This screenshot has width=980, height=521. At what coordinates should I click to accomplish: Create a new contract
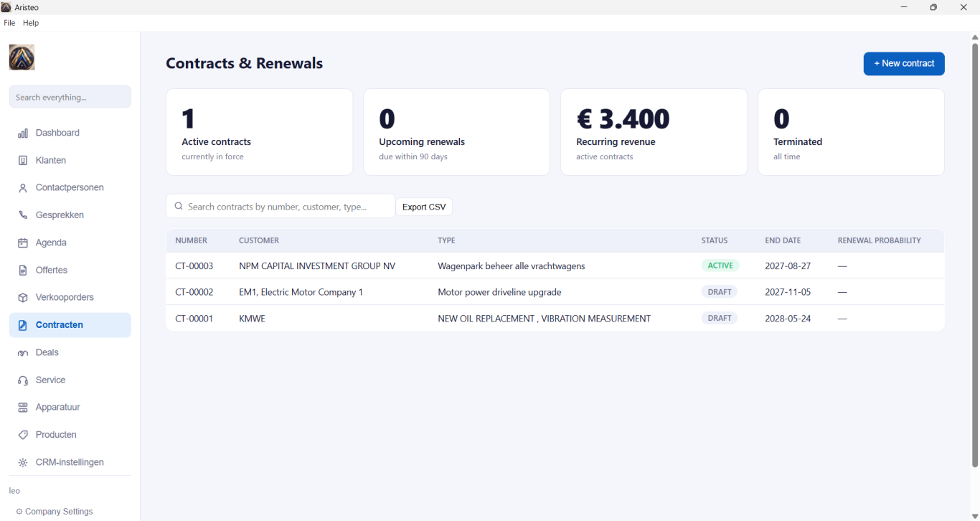click(x=904, y=63)
